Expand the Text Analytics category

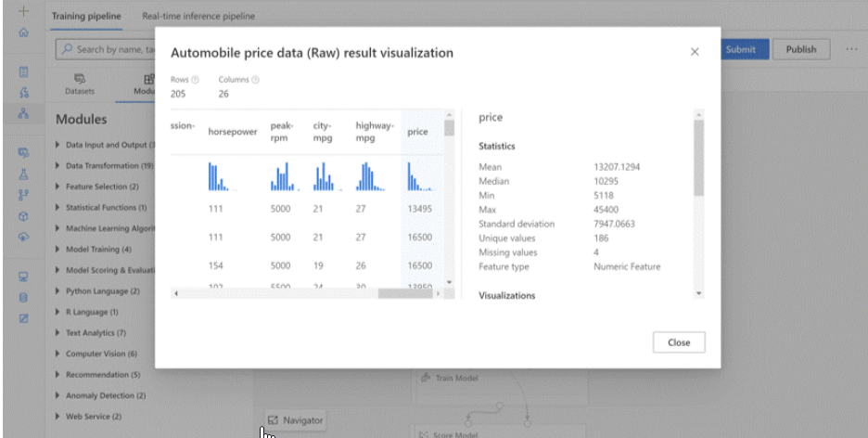tap(58, 332)
